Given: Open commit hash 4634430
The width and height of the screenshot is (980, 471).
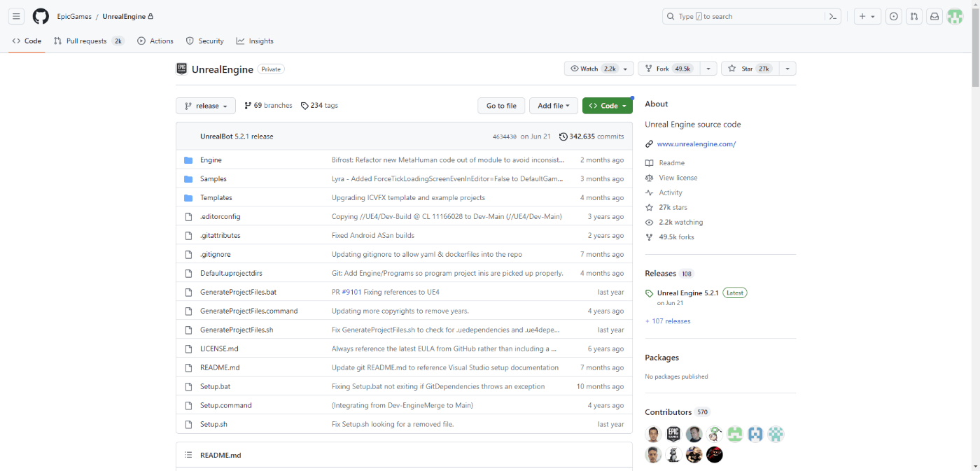Looking at the screenshot, I should click(504, 137).
